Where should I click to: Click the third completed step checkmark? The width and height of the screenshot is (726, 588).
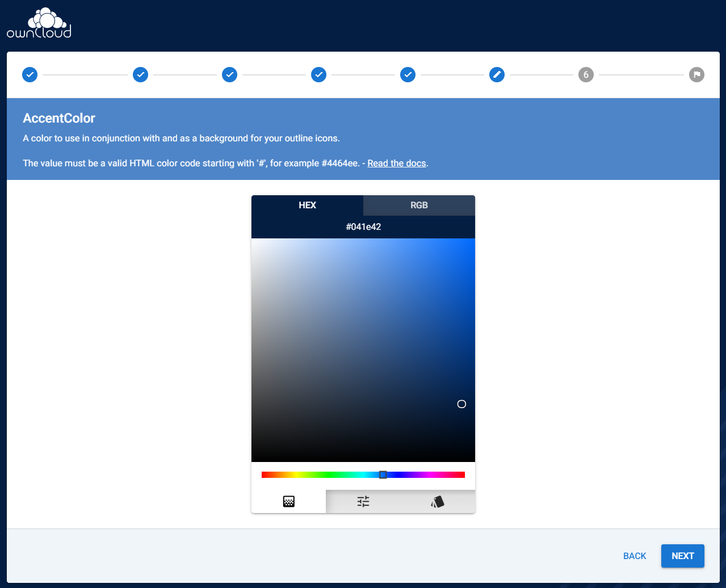(x=229, y=74)
